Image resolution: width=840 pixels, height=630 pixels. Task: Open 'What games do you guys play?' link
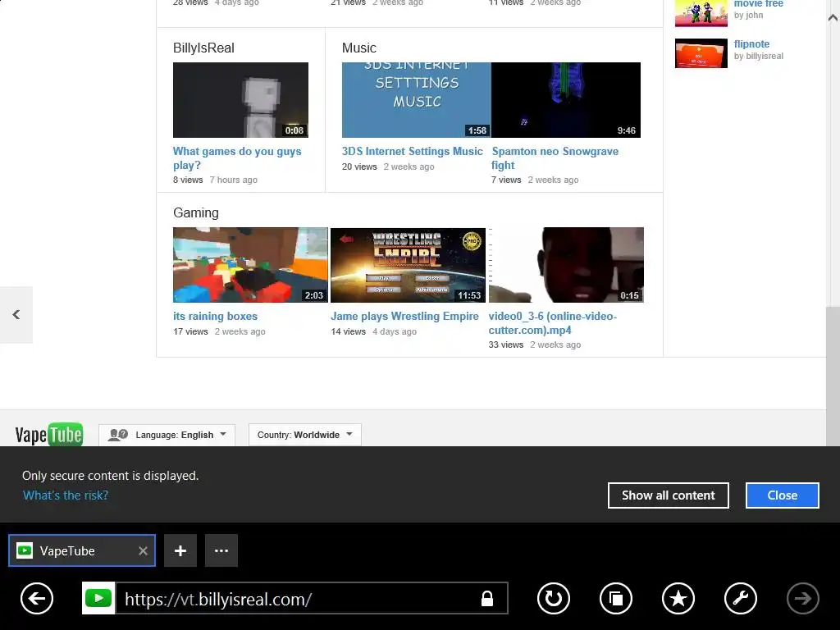[x=237, y=158]
